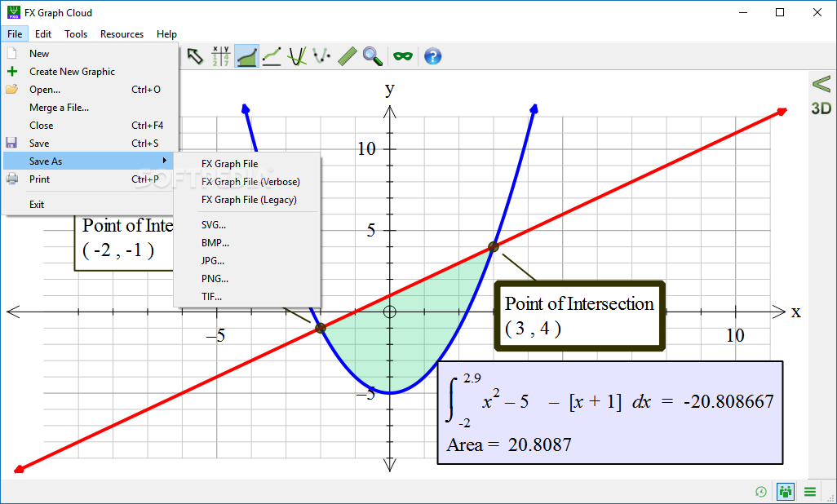The width and height of the screenshot is (837, 504).
Task: Open the Tools menu
Action: (x=76, y=34)
